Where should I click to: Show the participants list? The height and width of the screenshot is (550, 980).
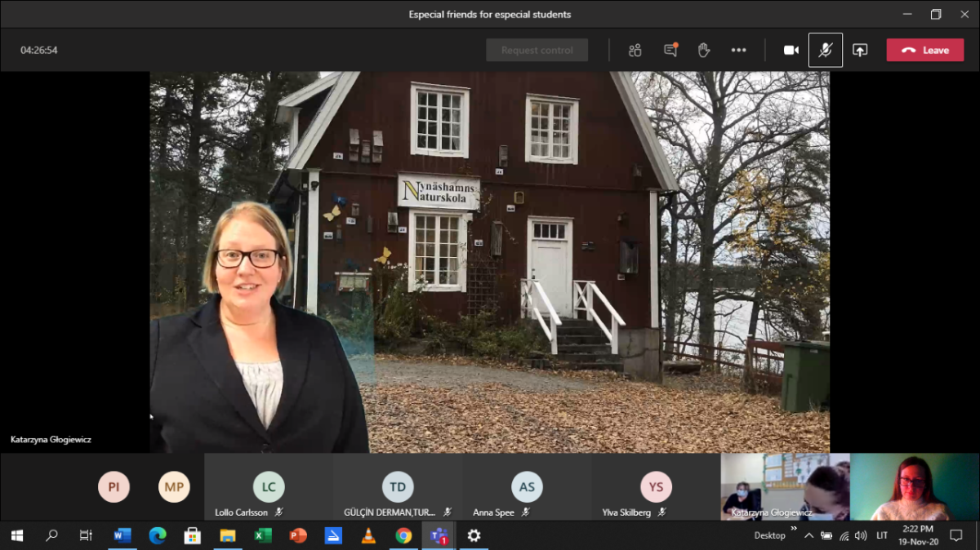tap(635, 50)
